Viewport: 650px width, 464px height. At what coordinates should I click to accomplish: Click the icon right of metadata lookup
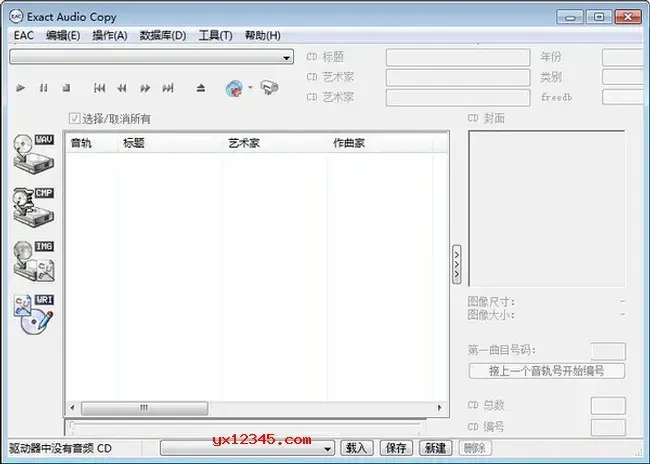pyautogui.click(x=269, y=87)
